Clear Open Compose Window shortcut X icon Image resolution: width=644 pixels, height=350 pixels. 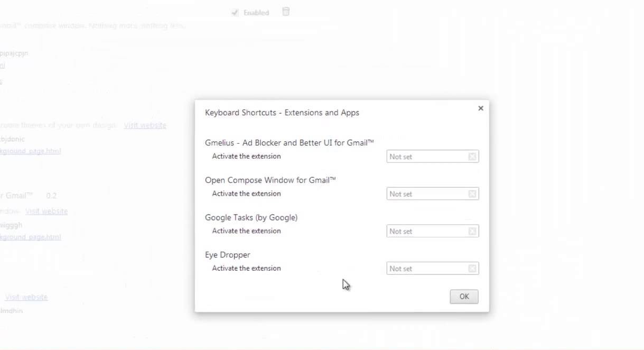[472, 194]
